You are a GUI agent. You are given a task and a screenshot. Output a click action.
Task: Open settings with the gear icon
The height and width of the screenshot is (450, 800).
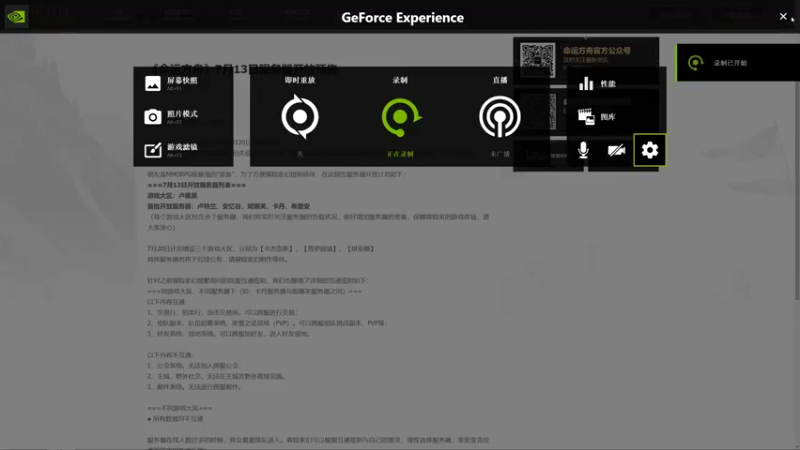[649, 150]
